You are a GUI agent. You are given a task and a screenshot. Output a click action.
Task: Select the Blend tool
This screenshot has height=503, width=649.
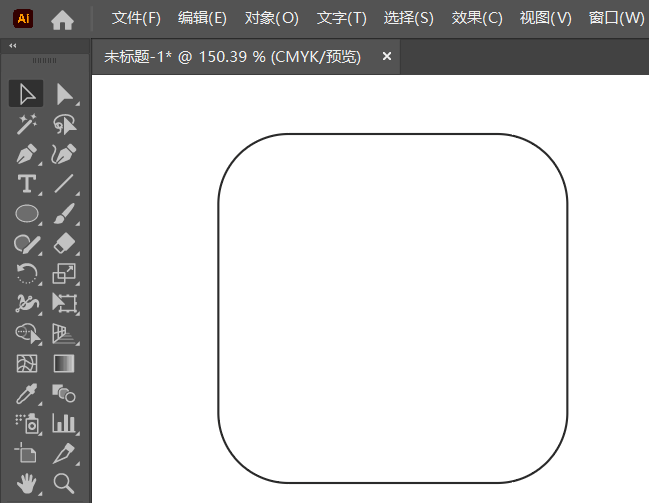(64, 394)
